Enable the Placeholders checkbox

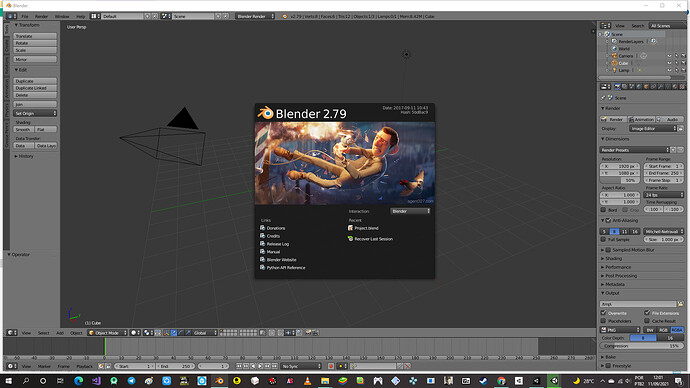604,321
